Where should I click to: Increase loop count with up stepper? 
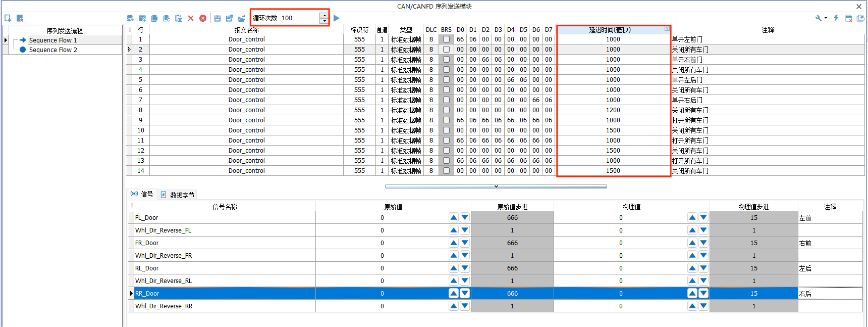tap(324, 15)
